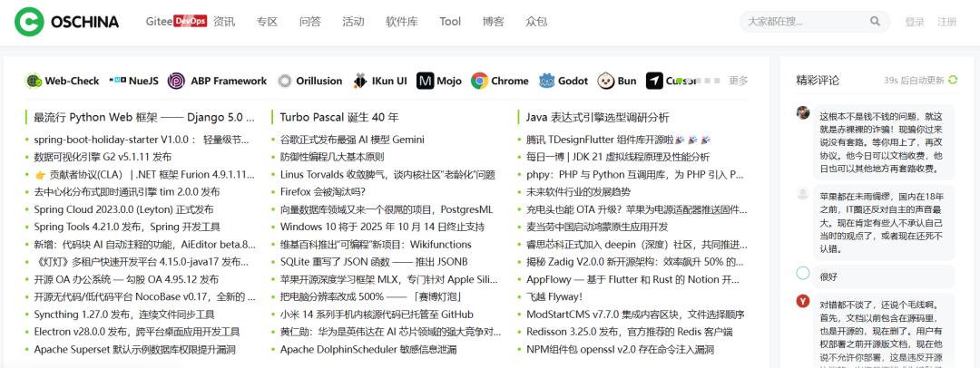Click the 注册 register link
Screen dimensions: 980x368
(x=946, y=22)
